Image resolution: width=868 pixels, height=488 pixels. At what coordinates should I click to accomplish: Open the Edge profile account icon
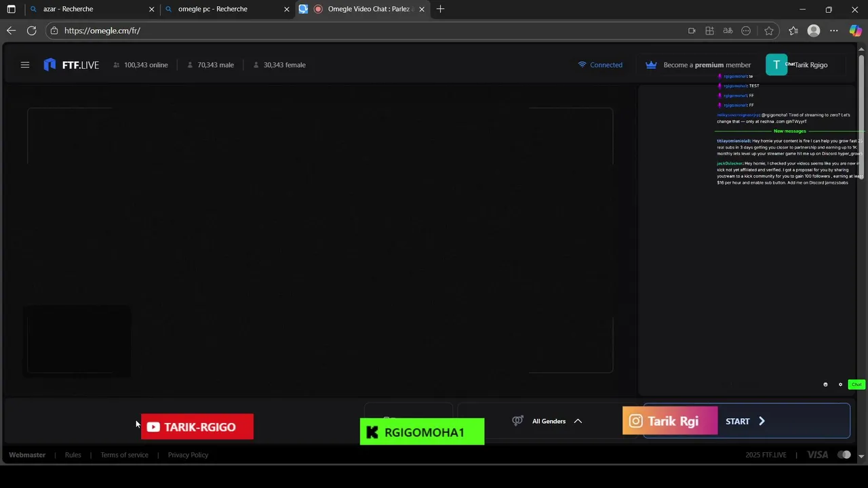point(814,30)
